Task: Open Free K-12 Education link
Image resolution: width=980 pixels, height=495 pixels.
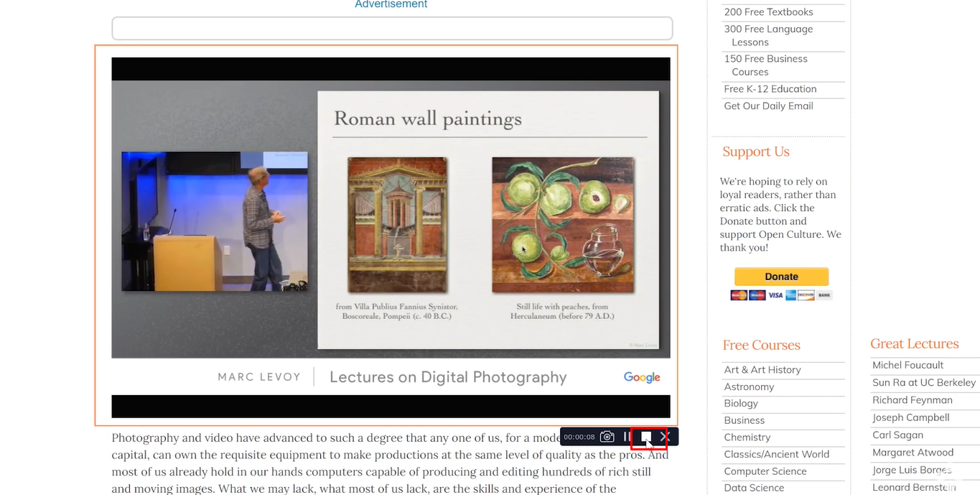Action: click(x=770, y=89)
